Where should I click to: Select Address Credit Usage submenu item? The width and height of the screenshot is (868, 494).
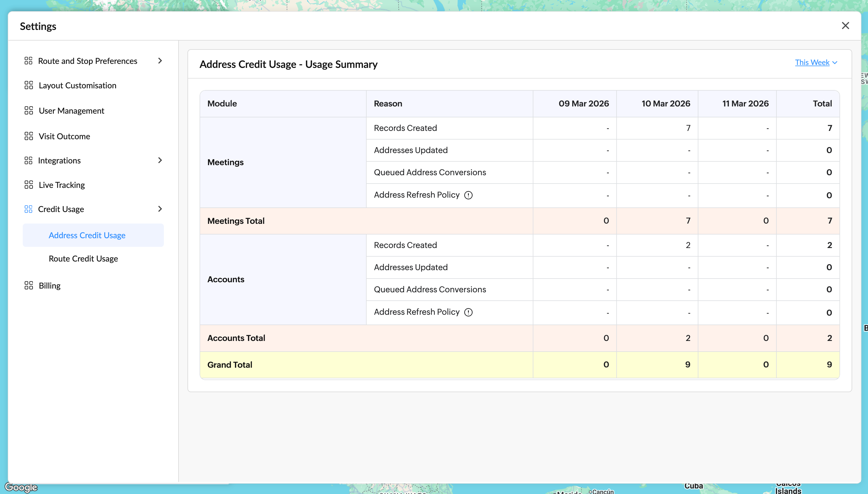tap(87, 235)
